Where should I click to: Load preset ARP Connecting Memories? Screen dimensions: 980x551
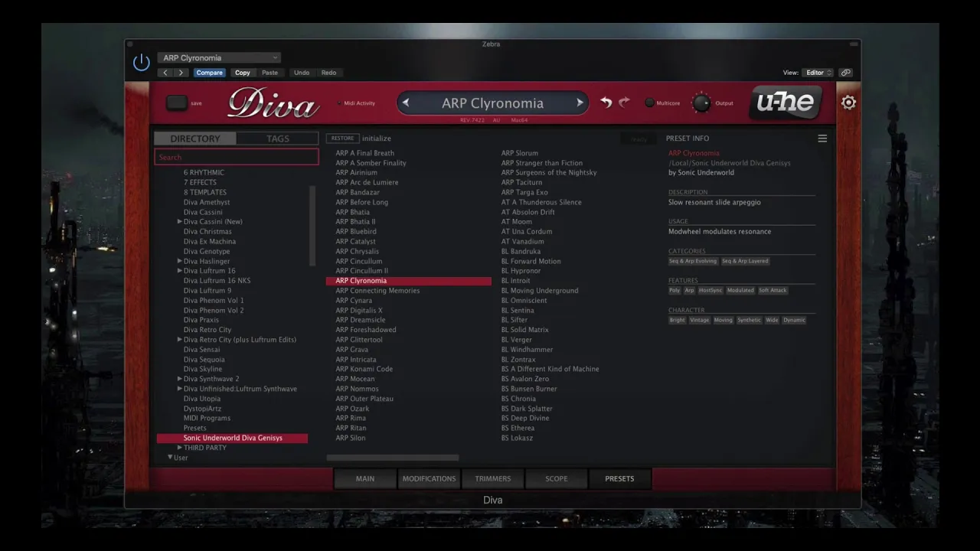coord(377,291)
